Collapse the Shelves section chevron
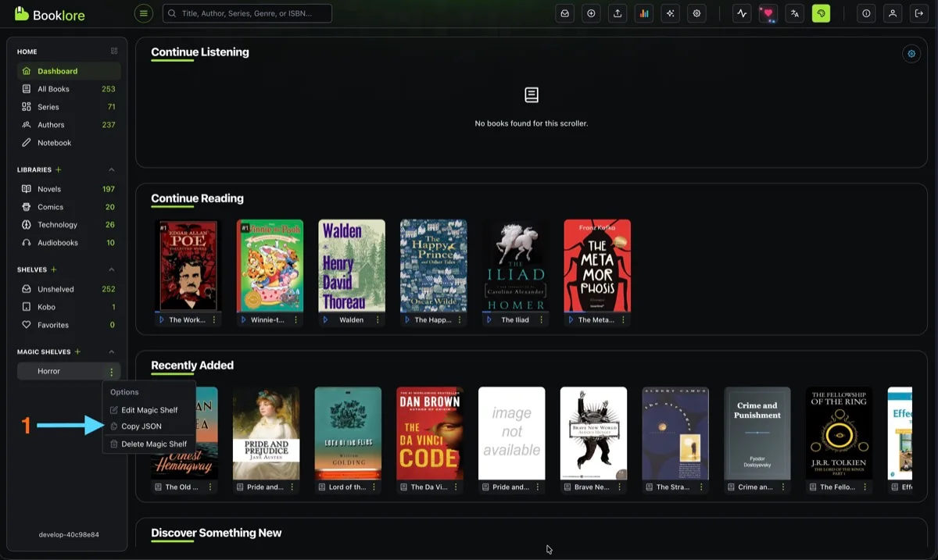The width and height of the screenshot is (938, 560). click(x=112, y=269)
